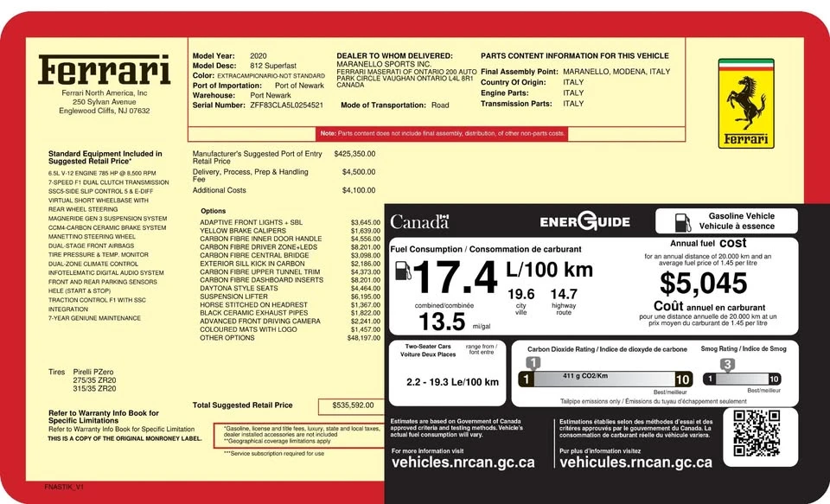Image resolution: width=830 pixels, height=504 pixels.
Task: Click equipment line 6.5L V-12 ENGINE 785 HP
Action: (x=102, y=173)
